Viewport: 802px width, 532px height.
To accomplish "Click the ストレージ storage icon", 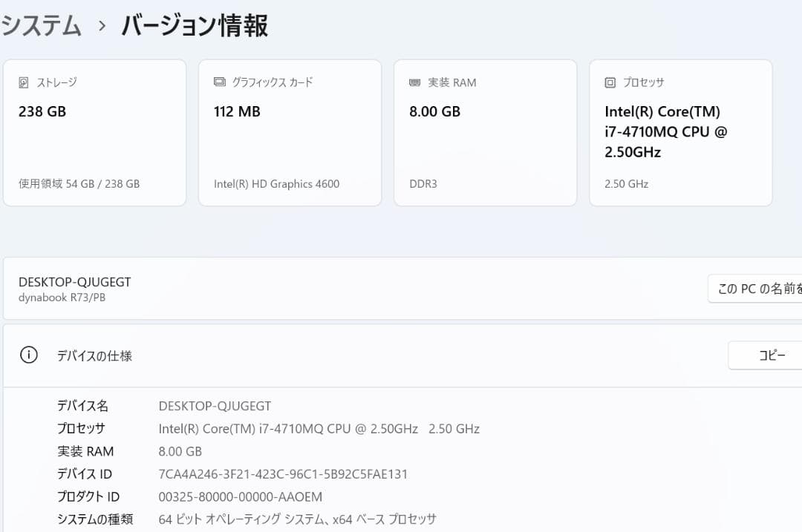I will tap(24, 82).
